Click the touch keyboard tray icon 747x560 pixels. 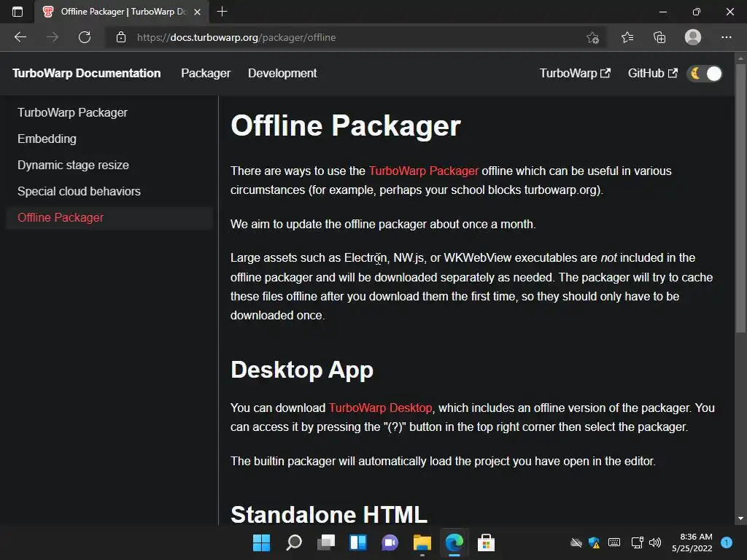coord(614,542)
